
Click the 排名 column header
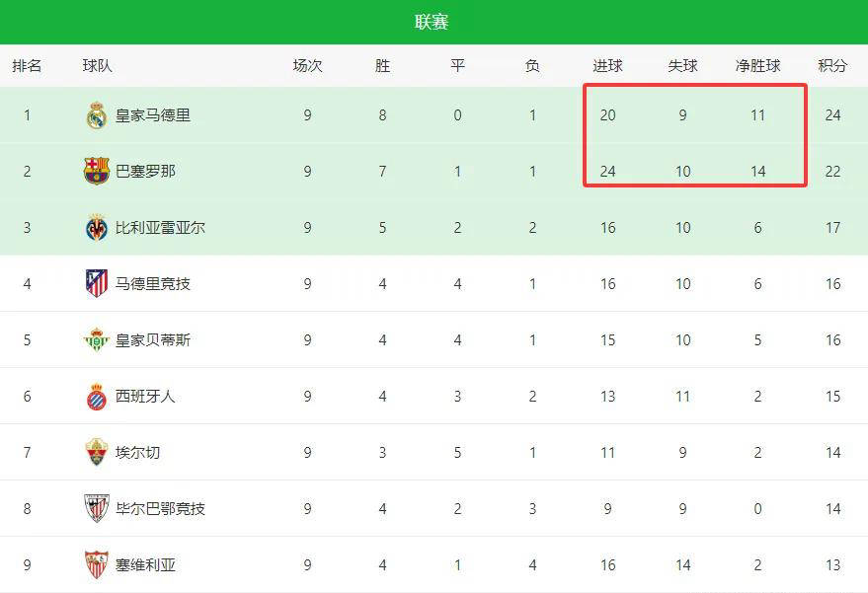[x=27, y=66]
